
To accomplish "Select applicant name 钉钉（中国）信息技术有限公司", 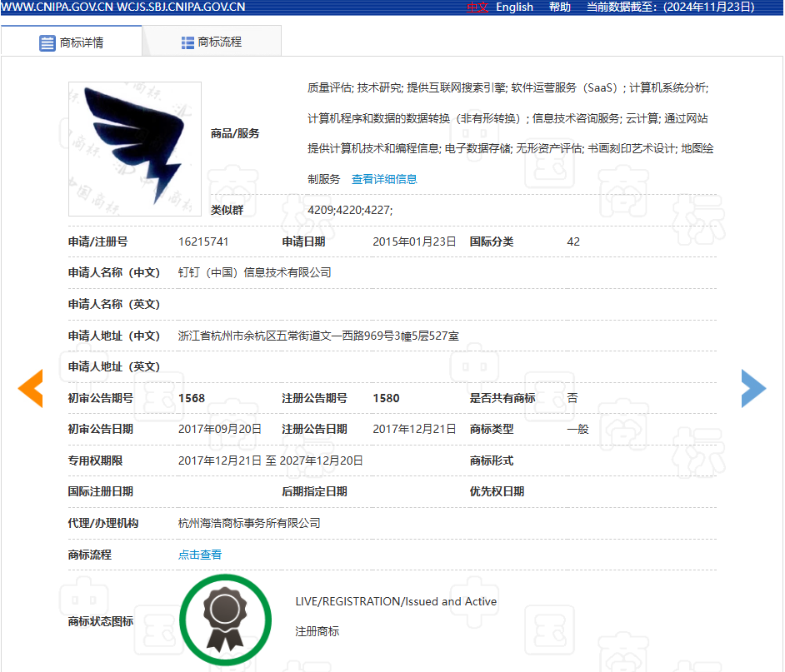I will point(255,272).
